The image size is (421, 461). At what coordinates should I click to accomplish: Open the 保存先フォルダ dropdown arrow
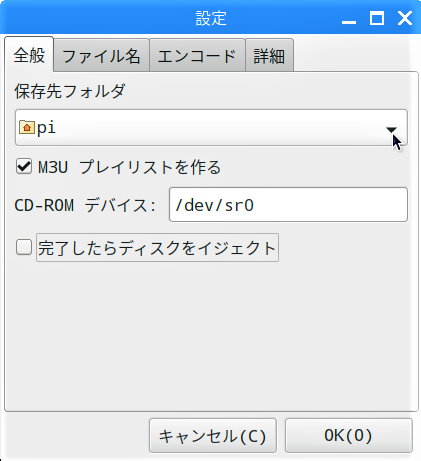pyautogui.click(x=391, y=129)
